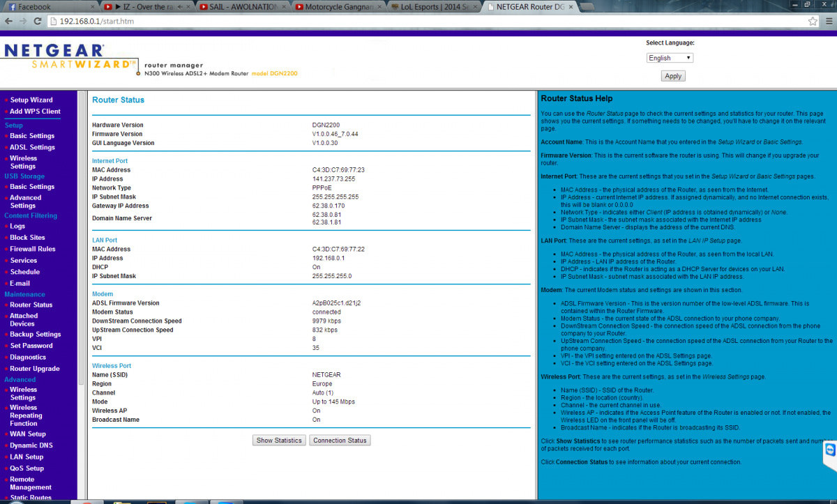Open QoS Setup in the sidebar

27,468
